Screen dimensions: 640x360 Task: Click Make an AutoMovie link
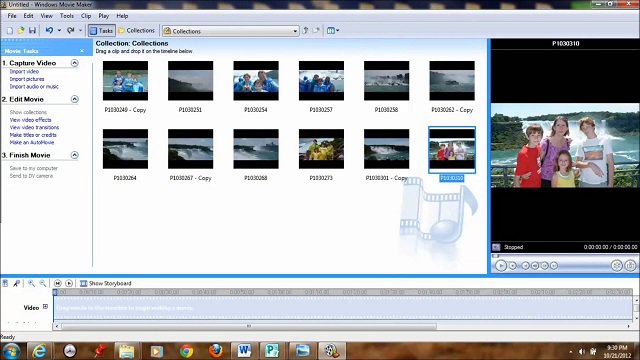click(x=32, y=142)
